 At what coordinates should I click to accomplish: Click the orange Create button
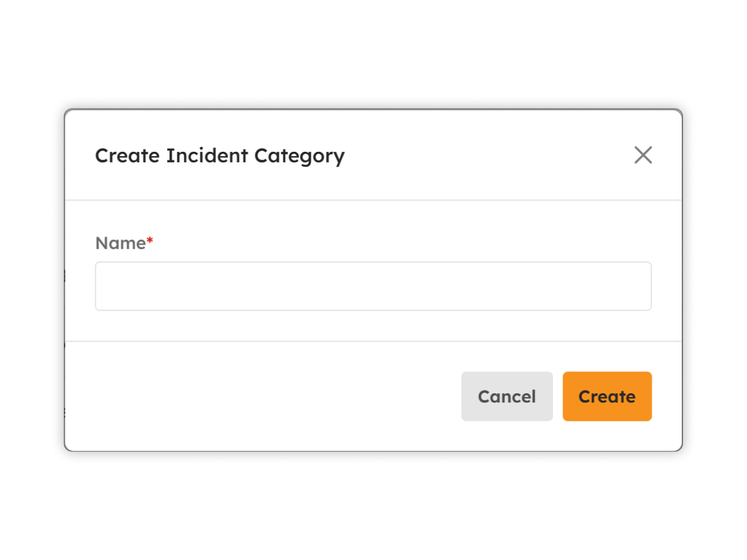click(x=607, y=396)
